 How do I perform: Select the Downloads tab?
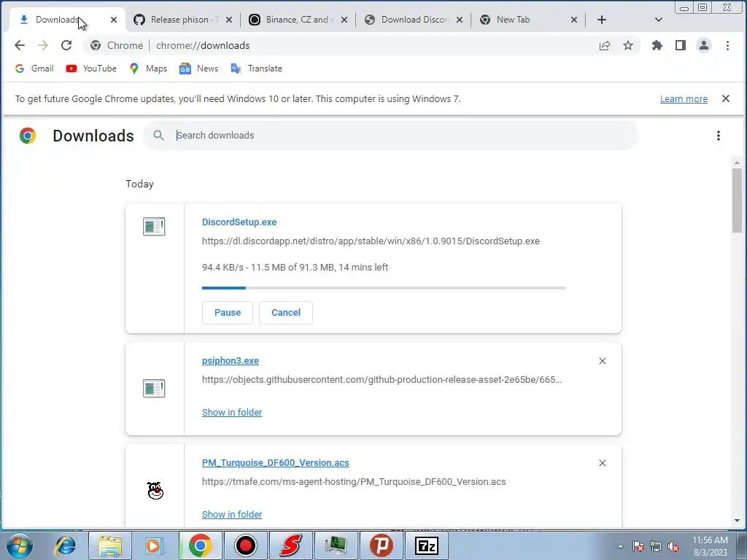coord(68,20)
